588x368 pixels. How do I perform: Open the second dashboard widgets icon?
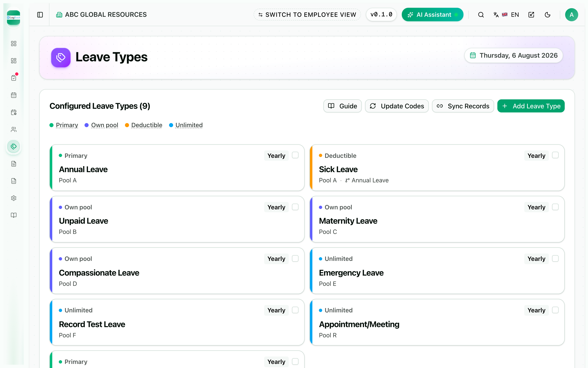point(14,61)
